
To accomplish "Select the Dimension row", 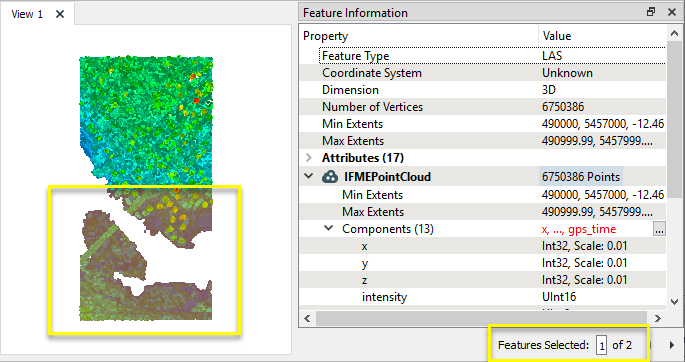I will [x=483, y=90].
